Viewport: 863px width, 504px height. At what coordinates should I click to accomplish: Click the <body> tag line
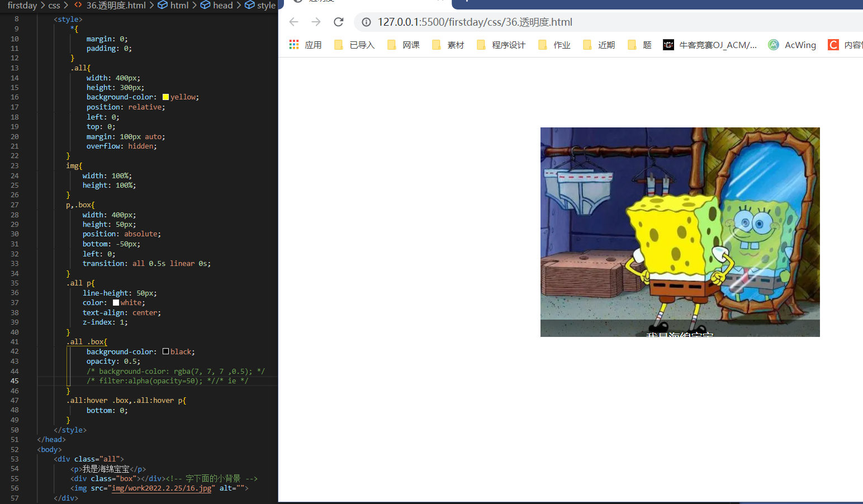pyautogui.click(x=50, y=450)
